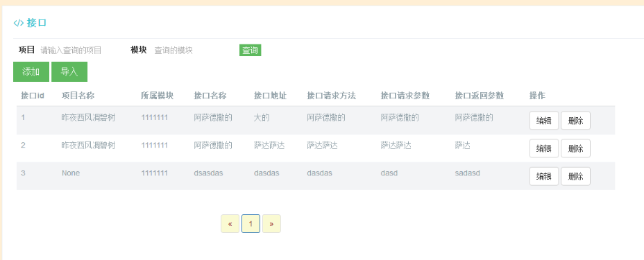The height and width of the screenshot is (260, 644).
Task: Click the 接口 page title text
Action: (37, 23)
